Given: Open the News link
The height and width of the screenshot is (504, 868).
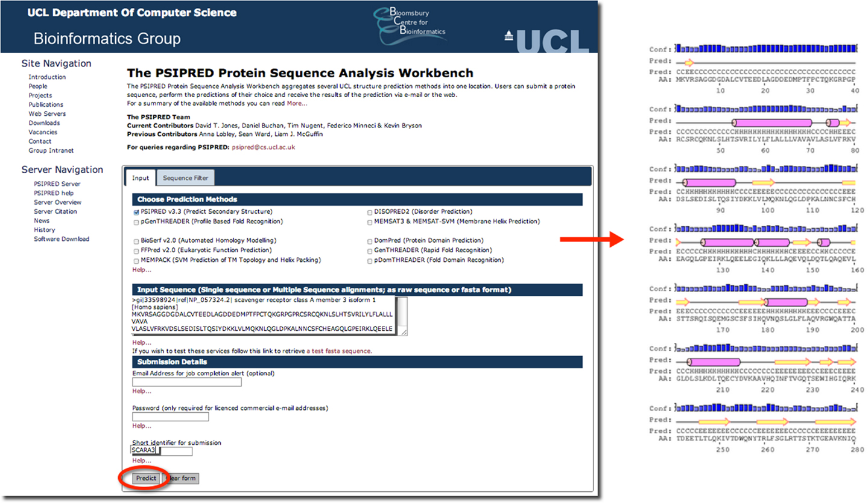Looking at the screenshot, I should click(x=42, y=221).
